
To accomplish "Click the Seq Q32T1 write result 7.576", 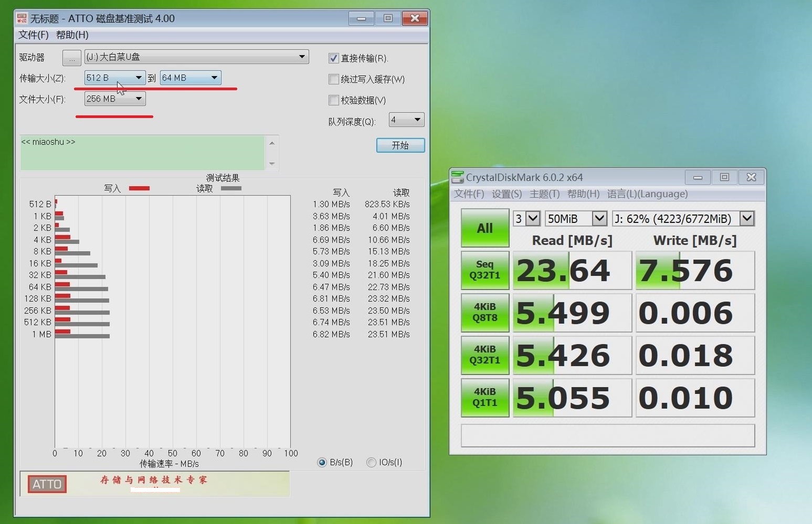I will point(695,270).
